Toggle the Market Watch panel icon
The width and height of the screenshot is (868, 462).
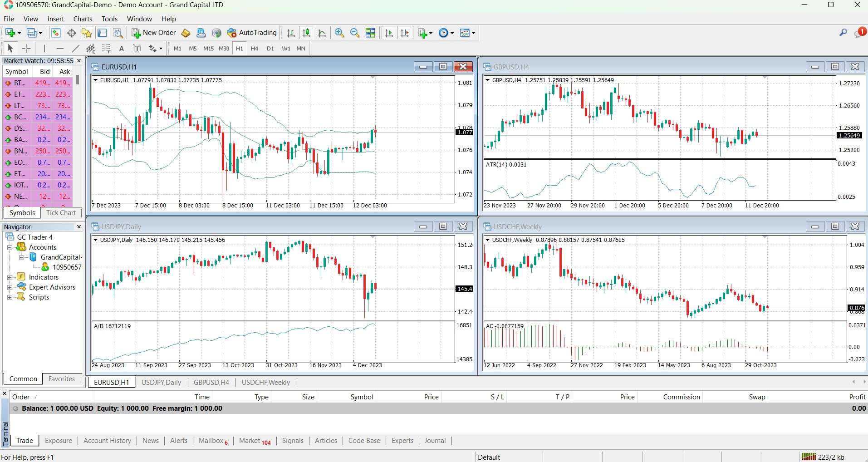56,33
